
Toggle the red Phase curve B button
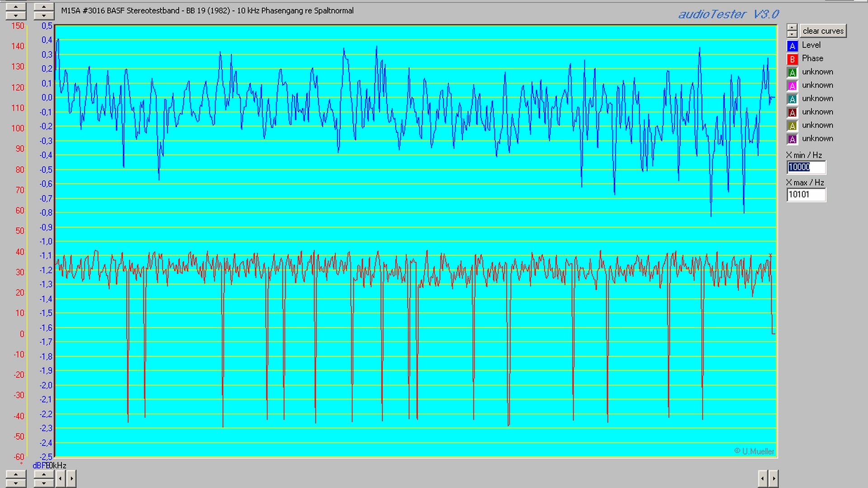coord(792,59)
